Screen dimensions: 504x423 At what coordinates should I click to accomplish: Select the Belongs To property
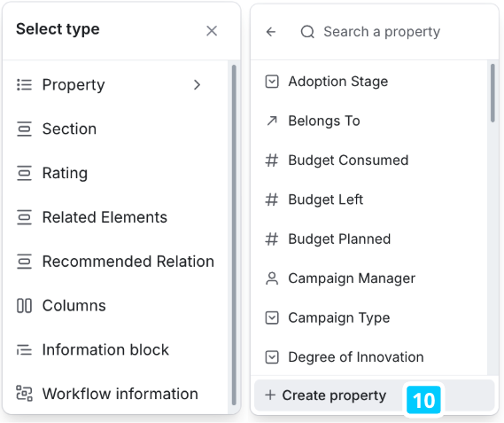point(369,121)
